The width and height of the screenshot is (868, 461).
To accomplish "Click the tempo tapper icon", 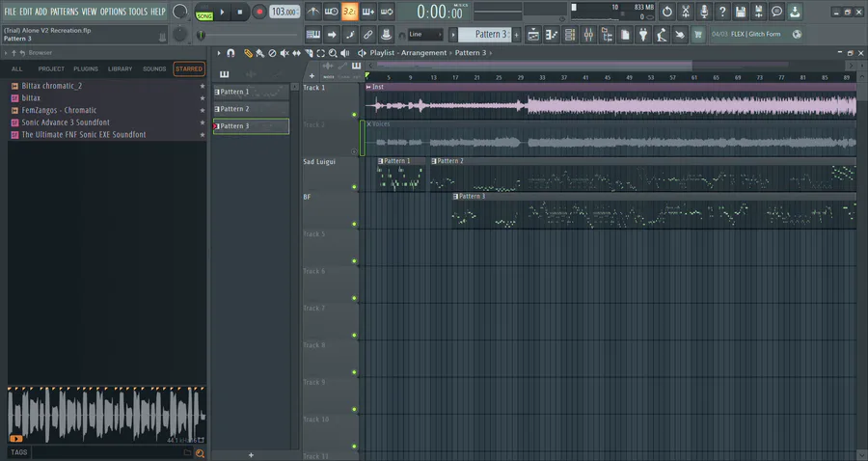I will click(662, 35).
